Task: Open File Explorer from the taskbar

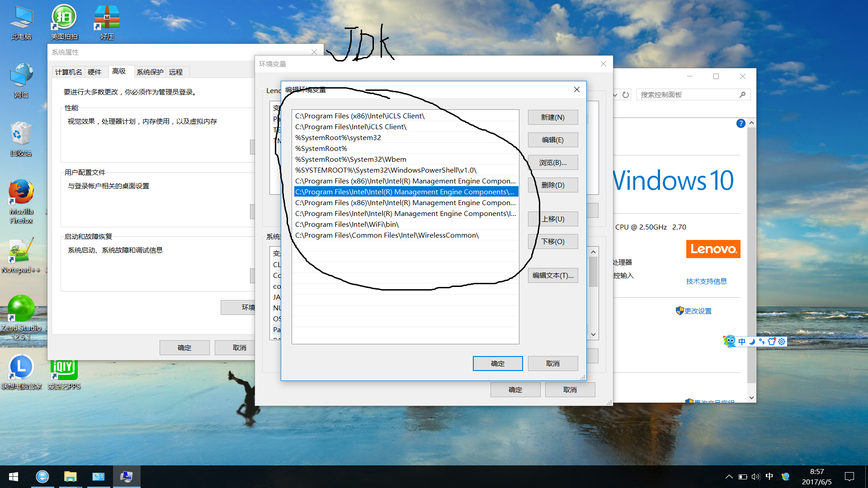Action: [x=71, y=477]
